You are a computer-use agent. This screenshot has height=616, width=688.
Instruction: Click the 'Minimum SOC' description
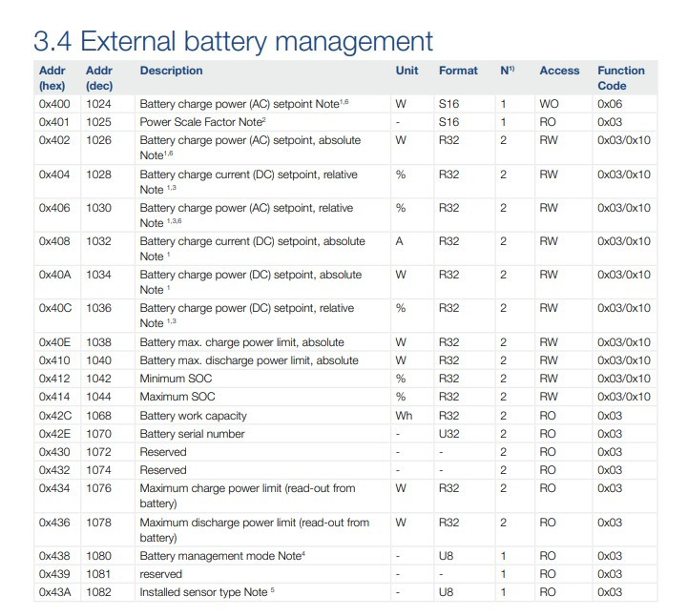[x=176, y=379]
